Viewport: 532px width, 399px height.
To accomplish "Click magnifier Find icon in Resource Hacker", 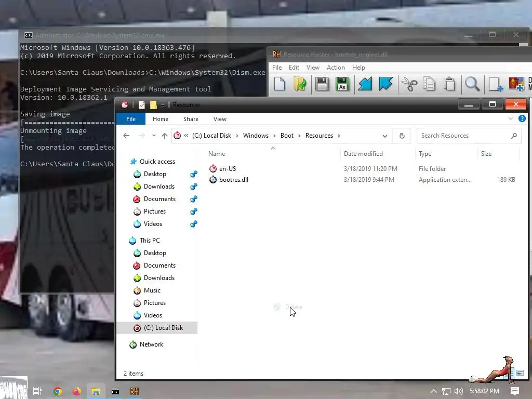I will click(472, 84).
